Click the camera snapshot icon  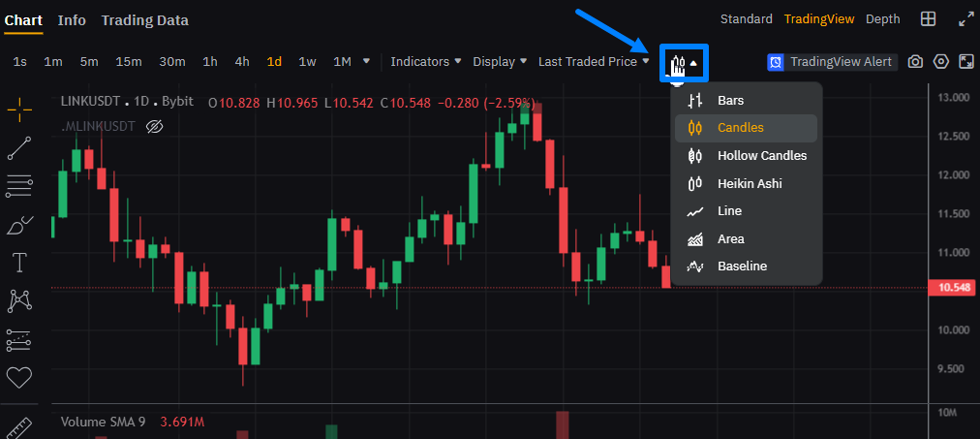[915, 62]
